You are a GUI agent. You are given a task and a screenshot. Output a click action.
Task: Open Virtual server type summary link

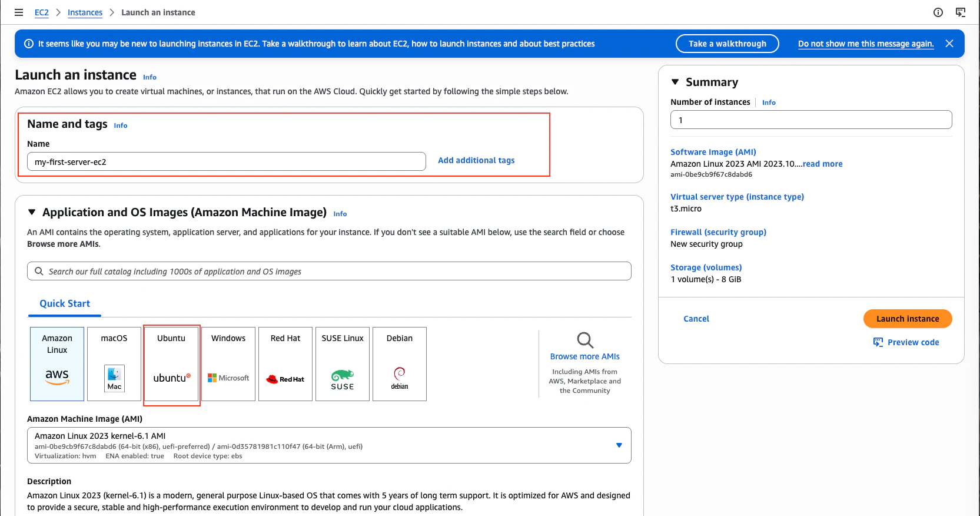(737, 197)
